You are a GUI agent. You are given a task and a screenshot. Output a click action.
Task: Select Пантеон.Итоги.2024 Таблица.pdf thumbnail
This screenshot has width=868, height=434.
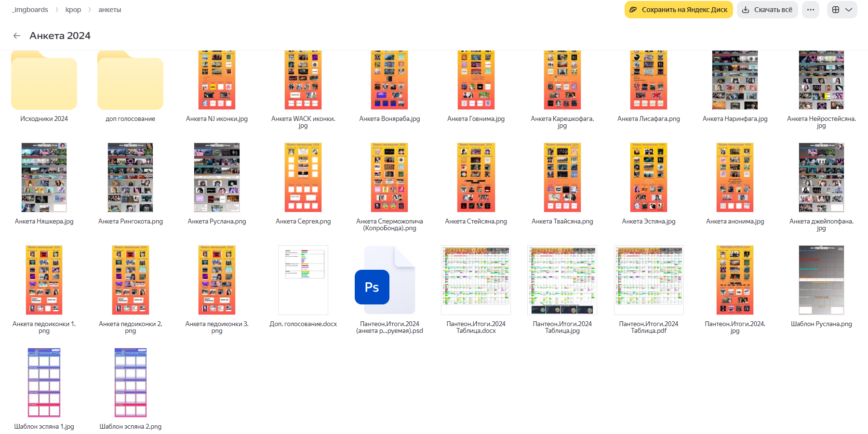[649, 280]
